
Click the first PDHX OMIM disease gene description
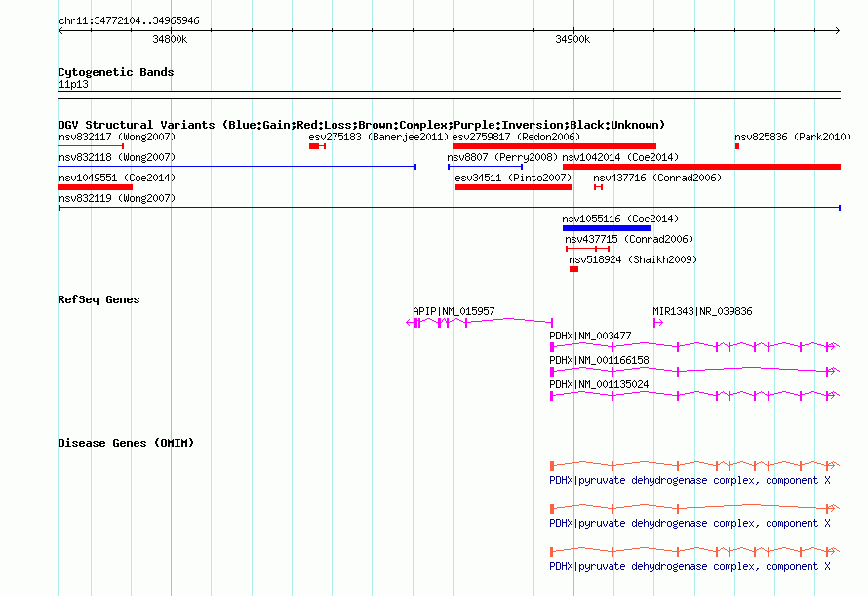(690, 480)
